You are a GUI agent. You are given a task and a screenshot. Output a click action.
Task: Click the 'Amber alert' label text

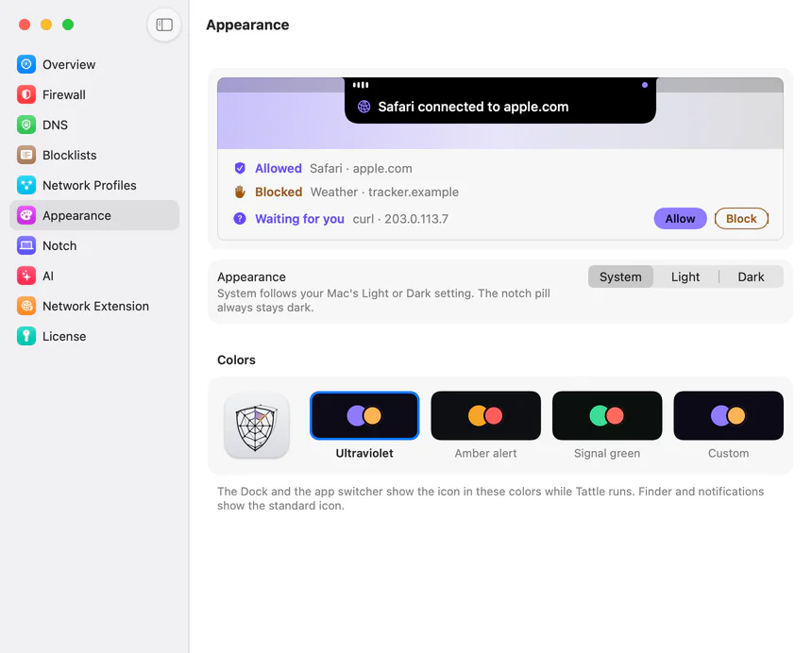(x=485, y=453)
